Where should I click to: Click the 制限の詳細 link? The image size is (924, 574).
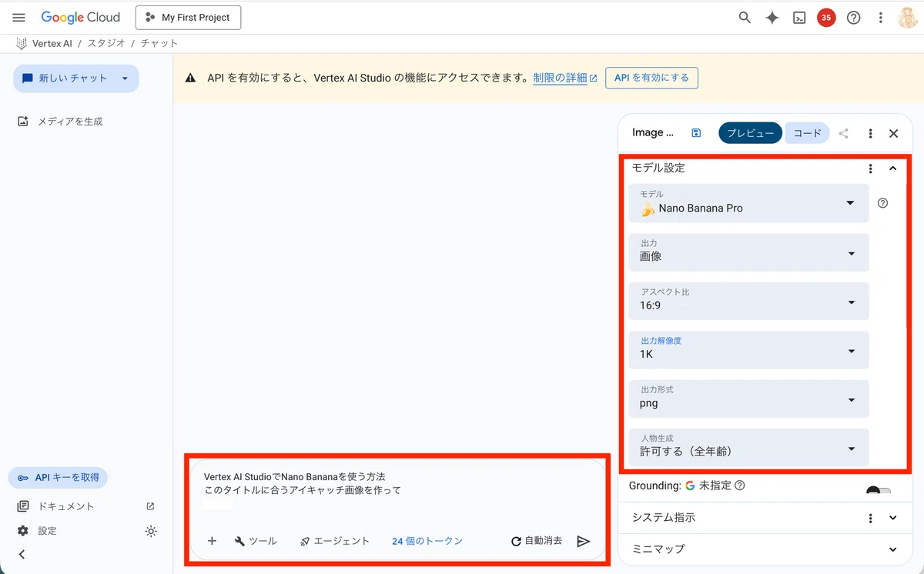click(564, 78)
